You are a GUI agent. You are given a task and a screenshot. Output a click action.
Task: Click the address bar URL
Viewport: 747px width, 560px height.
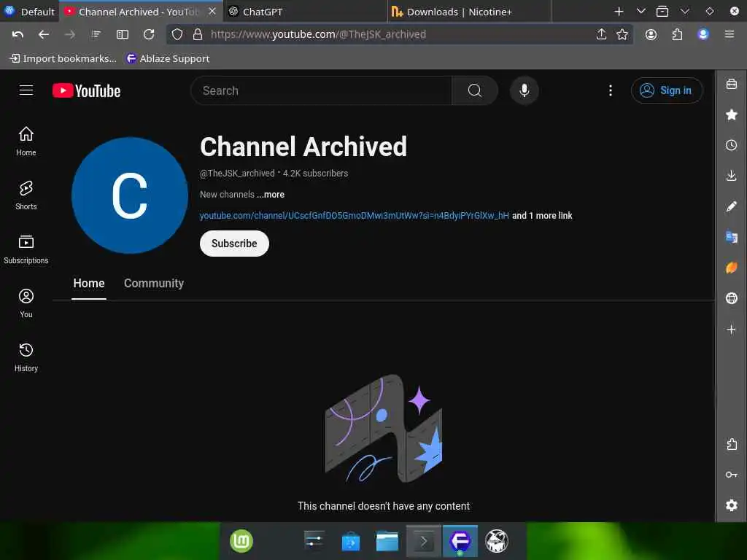[318, 34]
